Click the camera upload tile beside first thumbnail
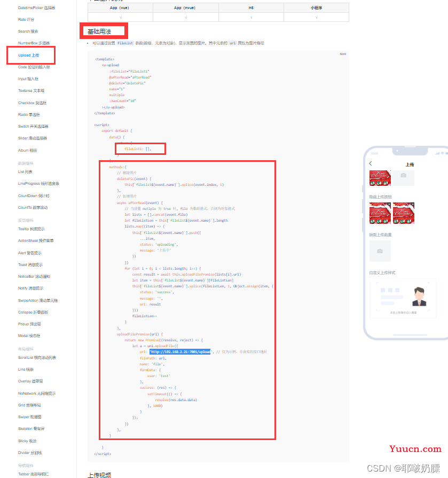The width and height of the screenshot is (448, 478). coord(404,178)
